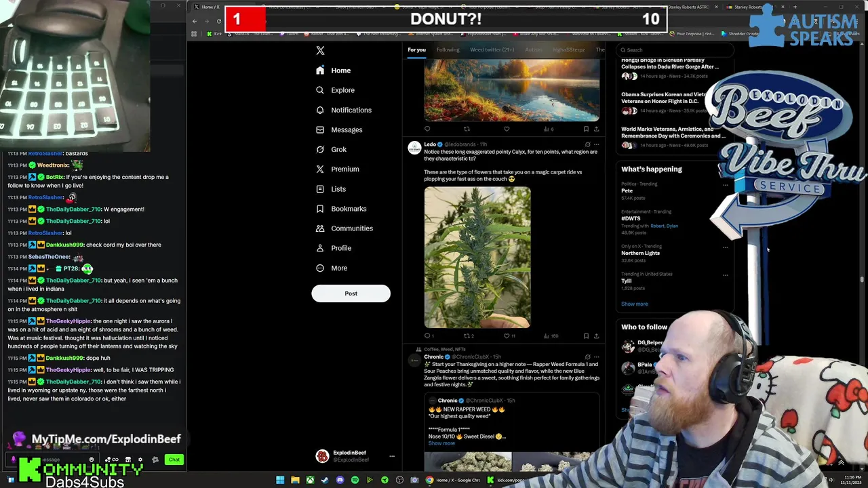Switch to the HighaSSterpz tab

tap(568, 49)
